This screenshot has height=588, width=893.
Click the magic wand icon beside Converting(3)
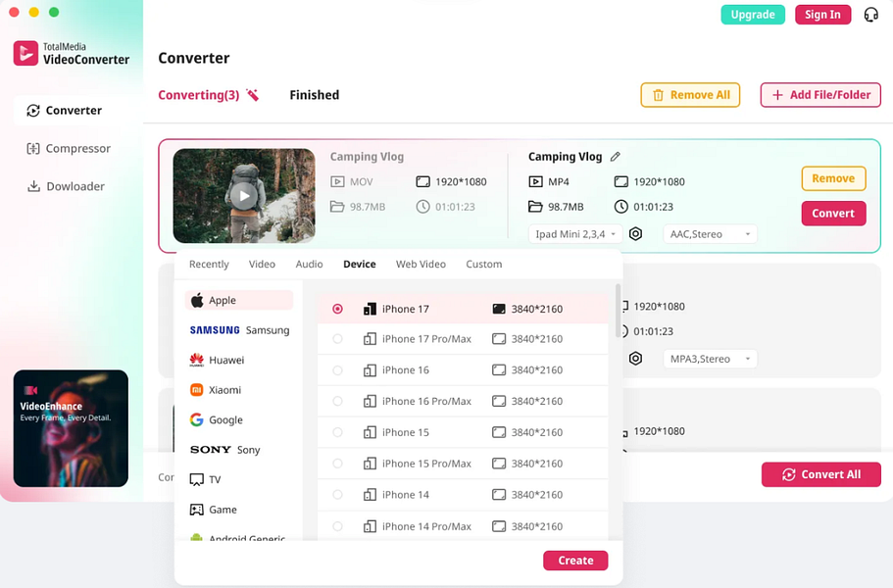(x=252, y=95)
